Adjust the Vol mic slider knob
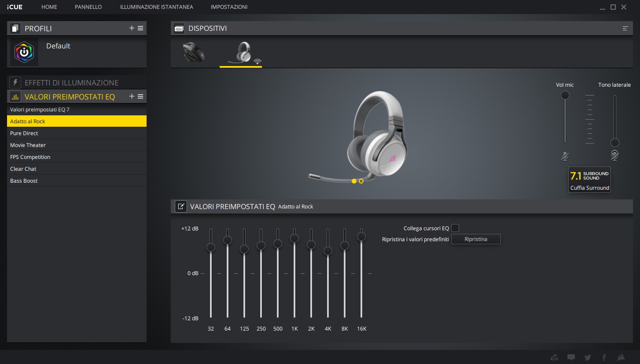Image resolution: width=640 pixels, height=364 pixels. 565,95
